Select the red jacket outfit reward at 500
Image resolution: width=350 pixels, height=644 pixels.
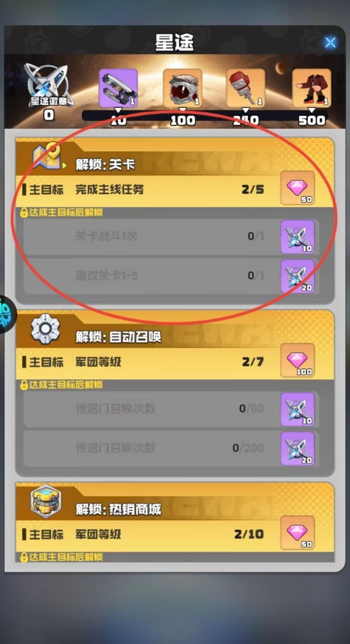312,88
